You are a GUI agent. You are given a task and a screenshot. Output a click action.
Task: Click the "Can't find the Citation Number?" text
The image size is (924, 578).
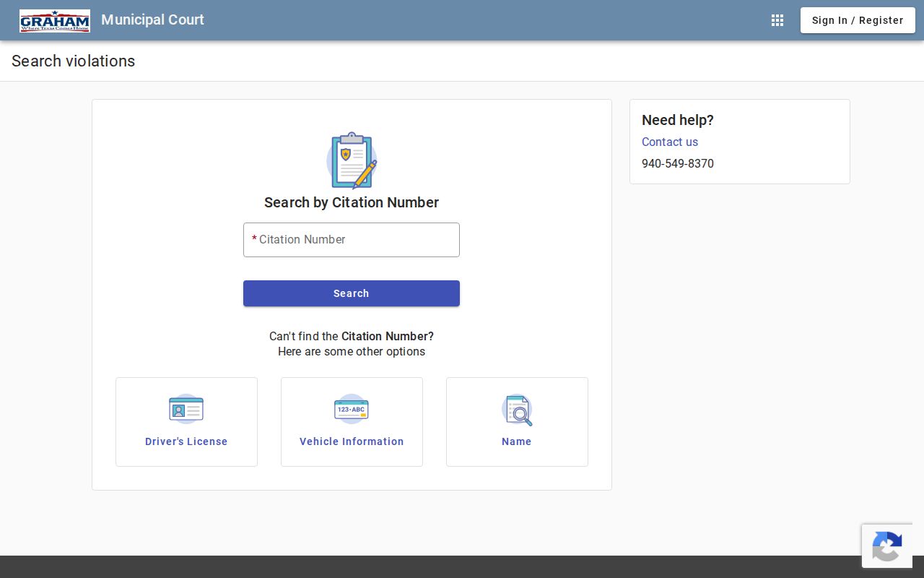tap(352, 336)
